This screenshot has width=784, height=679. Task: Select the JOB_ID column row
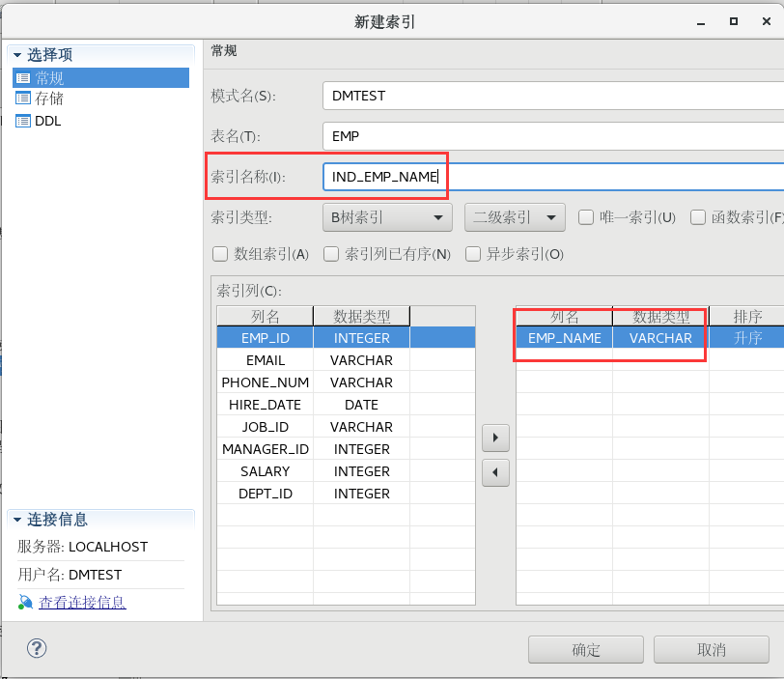pos(346,427)
